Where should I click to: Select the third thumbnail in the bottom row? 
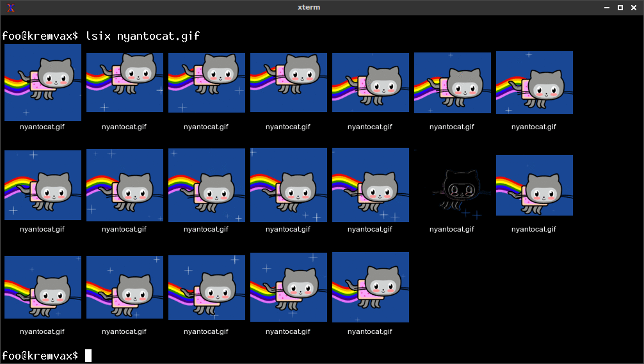[207, 287]
